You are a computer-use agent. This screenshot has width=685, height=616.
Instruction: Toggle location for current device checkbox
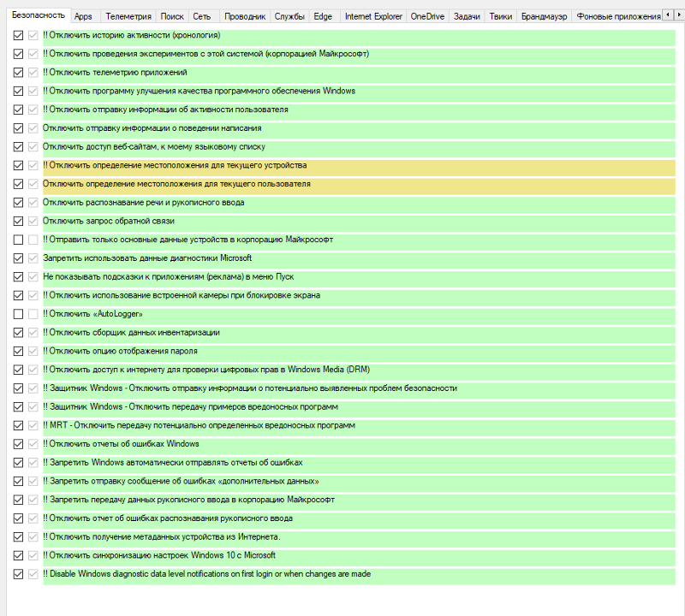[18, 165]
